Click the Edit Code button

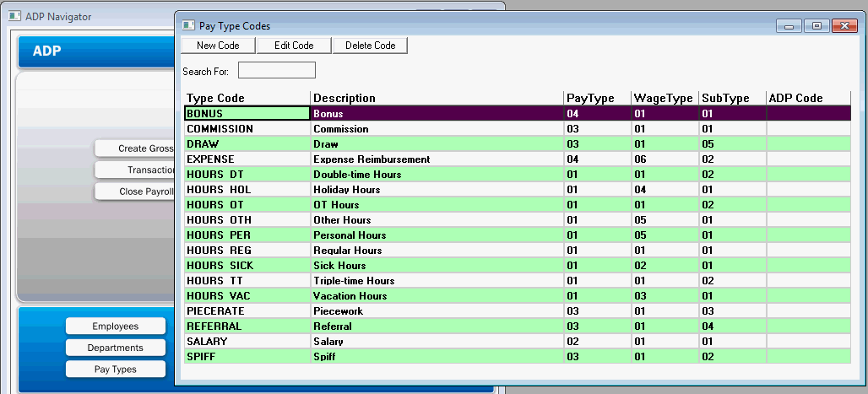pos(294,46)
